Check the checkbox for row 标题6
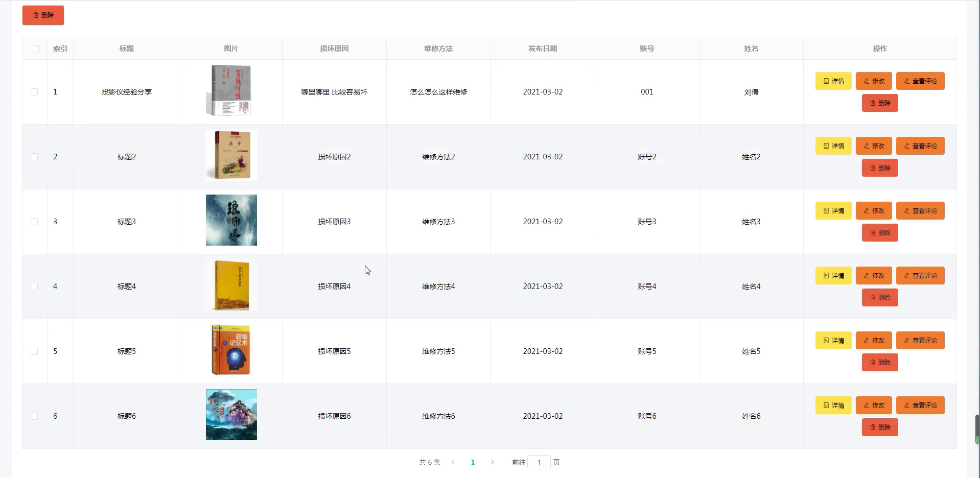This screenshot has height=478, width=980. (34, 416)
